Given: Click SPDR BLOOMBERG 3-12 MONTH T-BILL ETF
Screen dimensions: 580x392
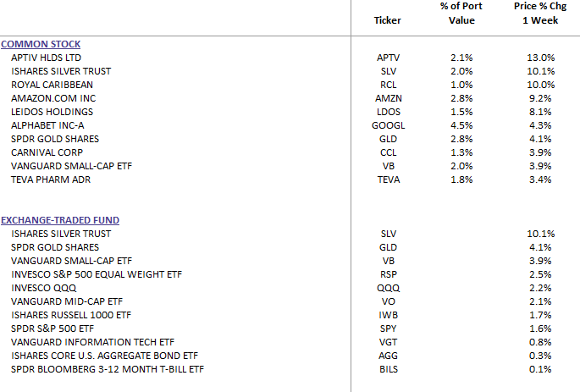Looking at the screenshot, I should pyautogui.click(x=107, y=369).
